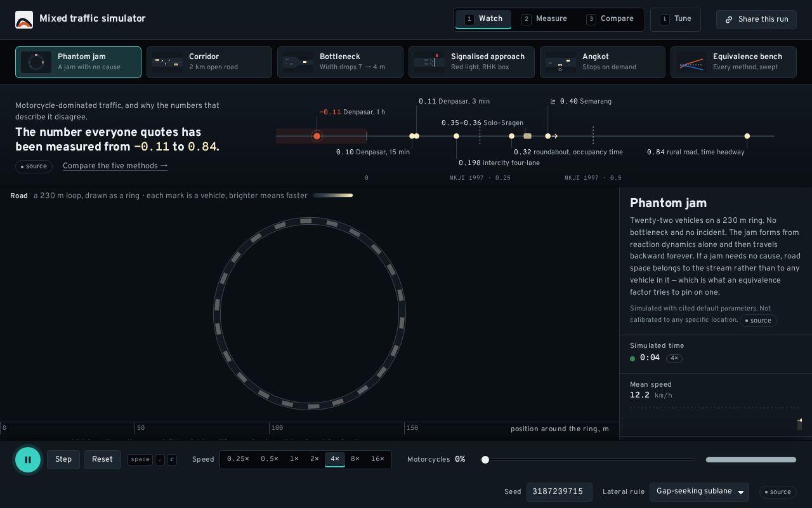
Task: Click the 0.32 roundabout occupancy marker
Action: point(512,136)
